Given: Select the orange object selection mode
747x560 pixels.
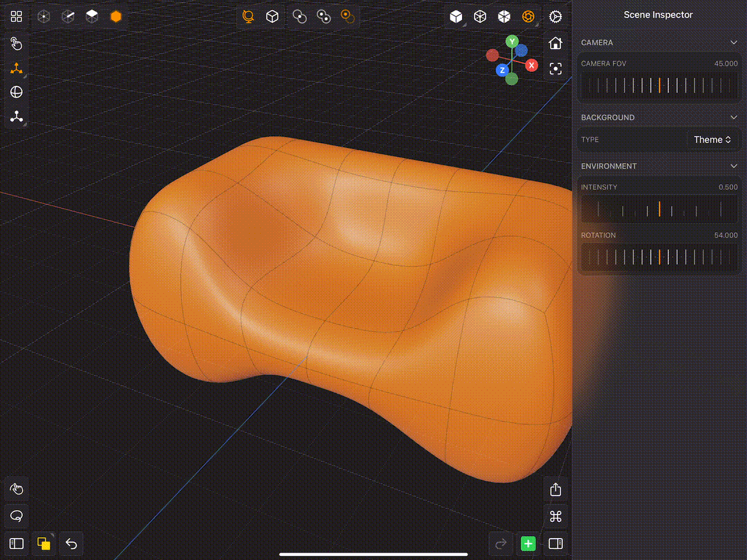Looking at the screenshot, I should pyautogui.click(x=116, y=17).
